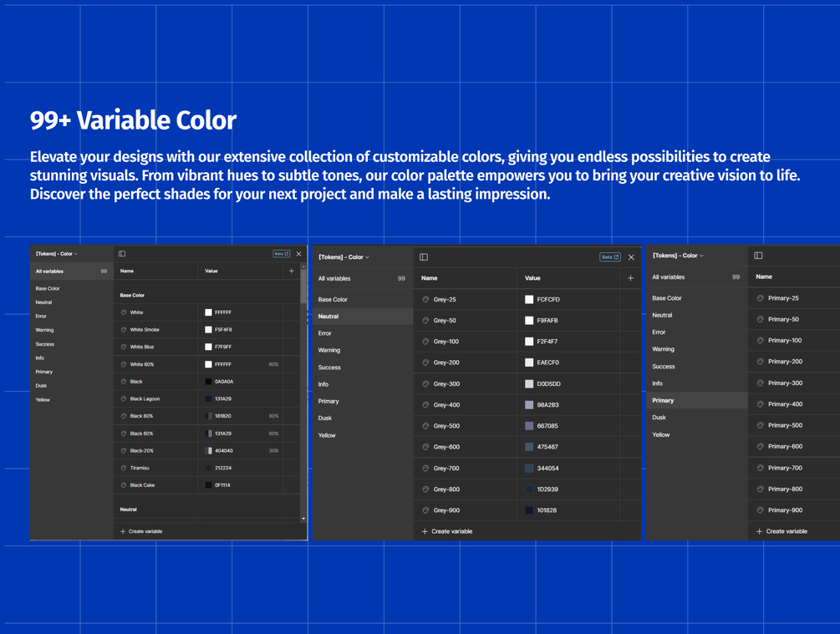This screenshot has height=634, width=840.
Task: Open the Beta badge in the Grey list panel
Action: click(609, 257)
